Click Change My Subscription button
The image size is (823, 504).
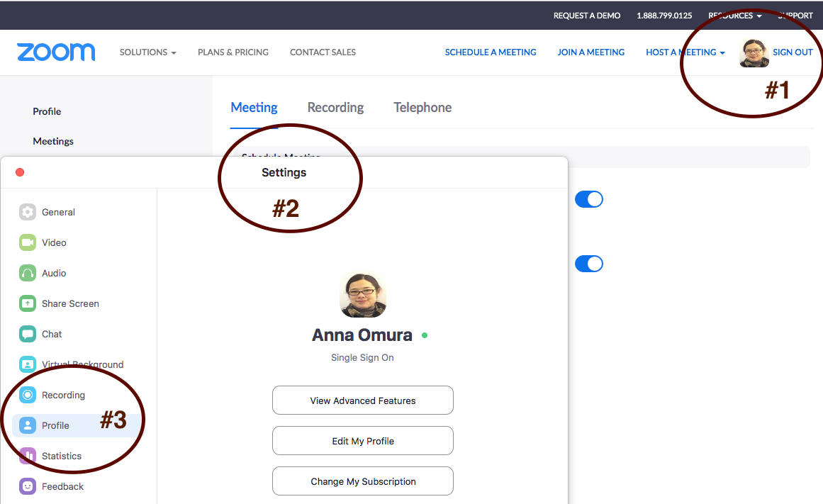click(363, 481)
